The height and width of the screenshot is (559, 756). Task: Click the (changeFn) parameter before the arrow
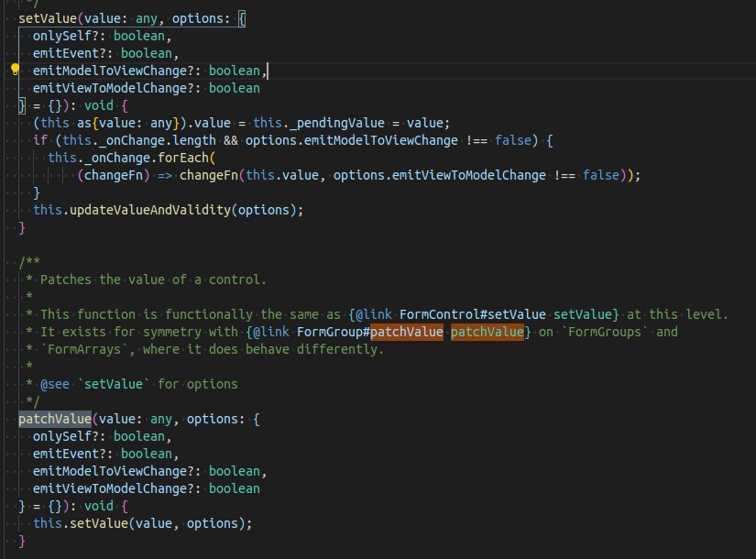(x=114, y=175)
